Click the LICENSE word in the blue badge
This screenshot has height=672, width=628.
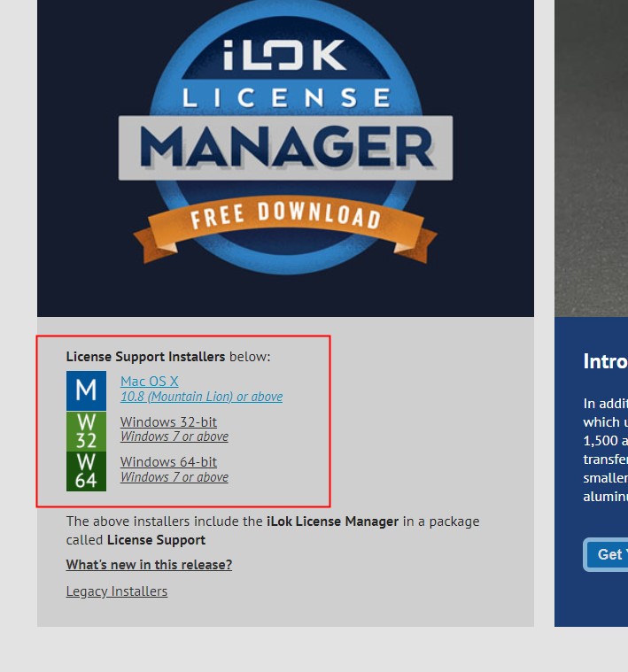click(x=286, y=98)
